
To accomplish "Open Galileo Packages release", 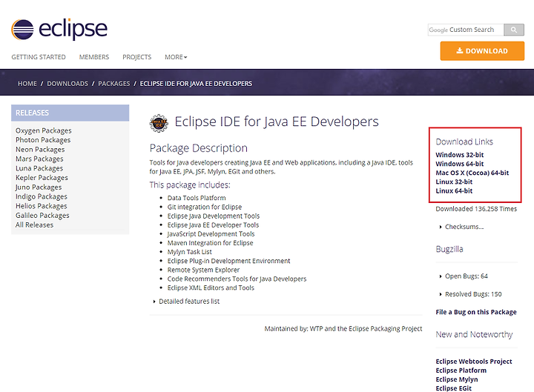I will [x=42, y=216].
